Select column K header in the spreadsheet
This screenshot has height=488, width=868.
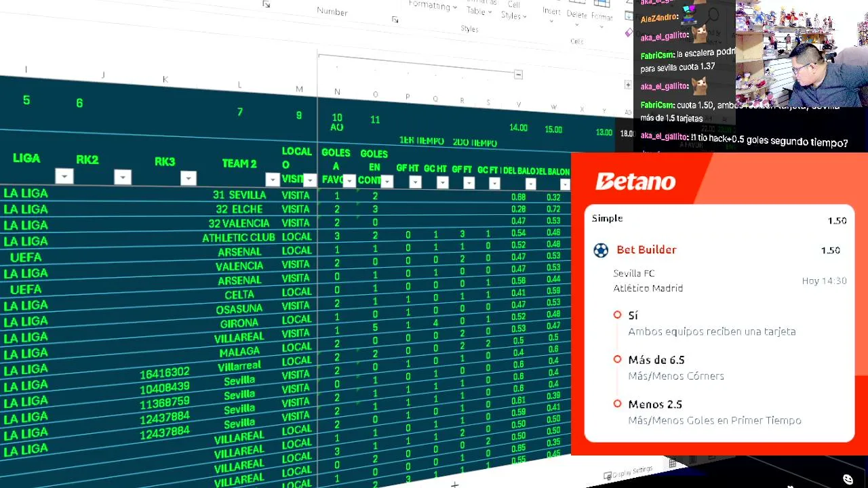click(x=165, y=80)
